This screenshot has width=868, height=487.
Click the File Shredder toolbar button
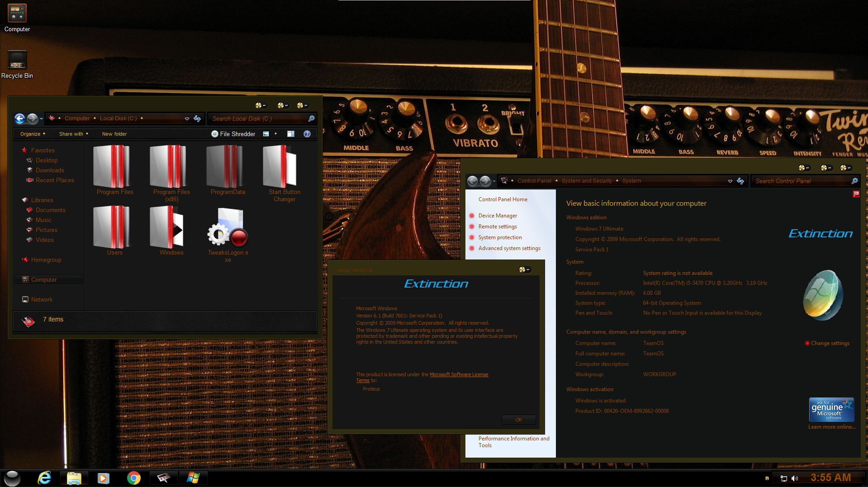[233, 134]
